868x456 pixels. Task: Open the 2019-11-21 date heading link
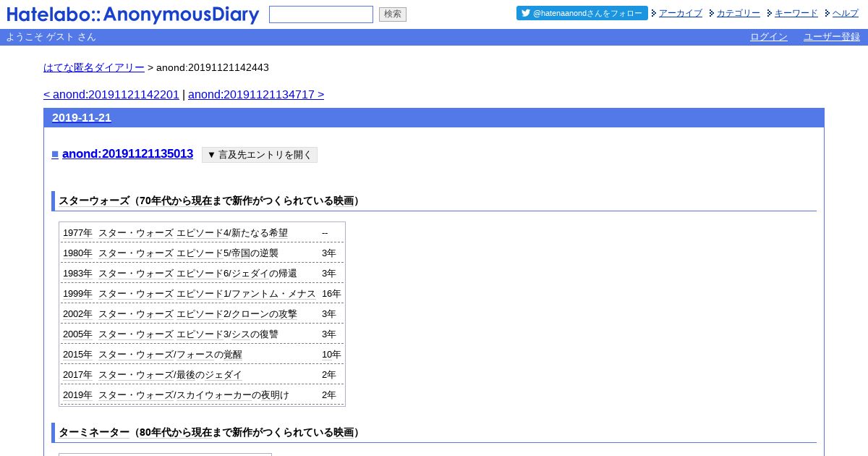pos(82,118)
